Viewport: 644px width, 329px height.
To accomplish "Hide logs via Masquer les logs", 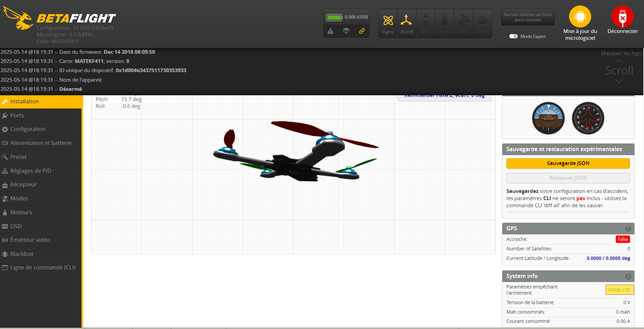I will coord(620,53).
